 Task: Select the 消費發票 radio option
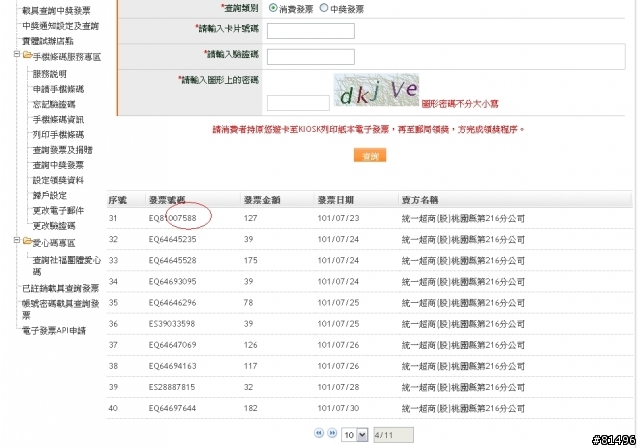pos(273,8)
